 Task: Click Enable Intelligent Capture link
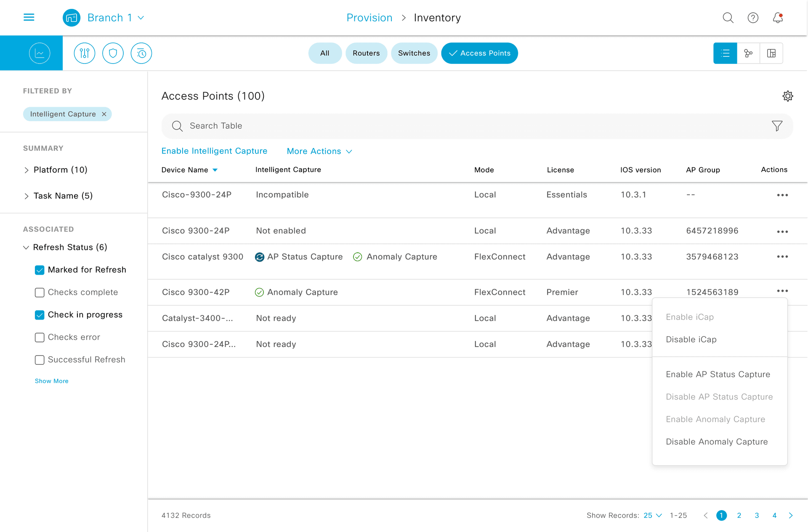click(x=214, y=151)
